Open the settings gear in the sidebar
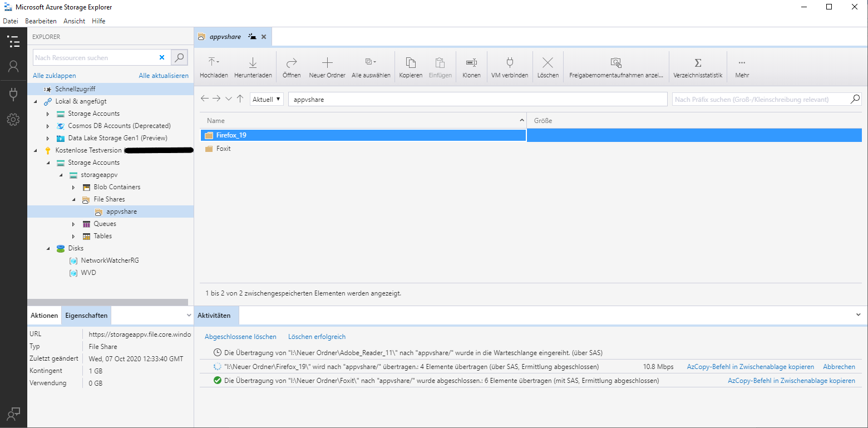 (x=13, y=120)
